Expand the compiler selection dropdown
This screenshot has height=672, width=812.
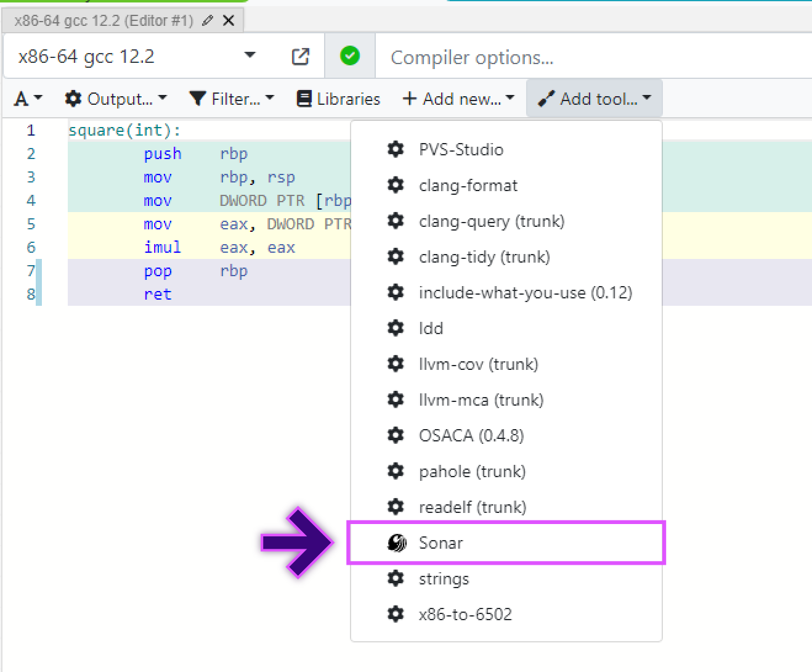pyautogui.click(x=250, y=55)
